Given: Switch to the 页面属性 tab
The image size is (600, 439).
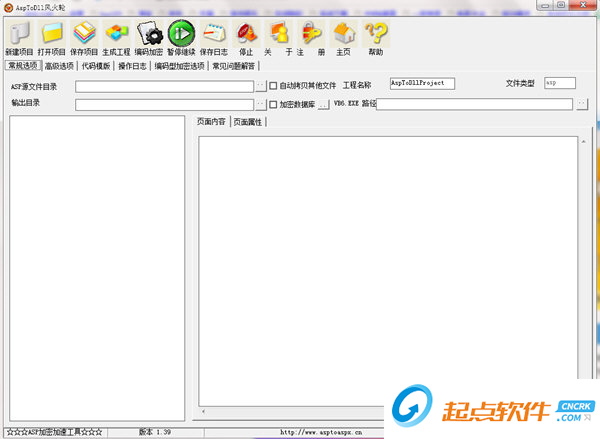Looking at the screenshot, I should coord(248,122).
